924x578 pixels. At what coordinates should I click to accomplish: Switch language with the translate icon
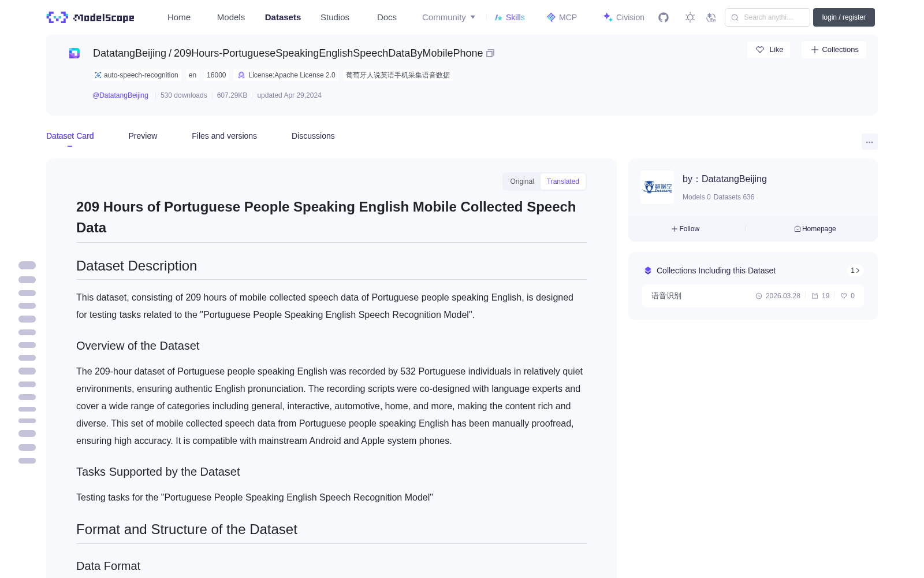(711, 17)
